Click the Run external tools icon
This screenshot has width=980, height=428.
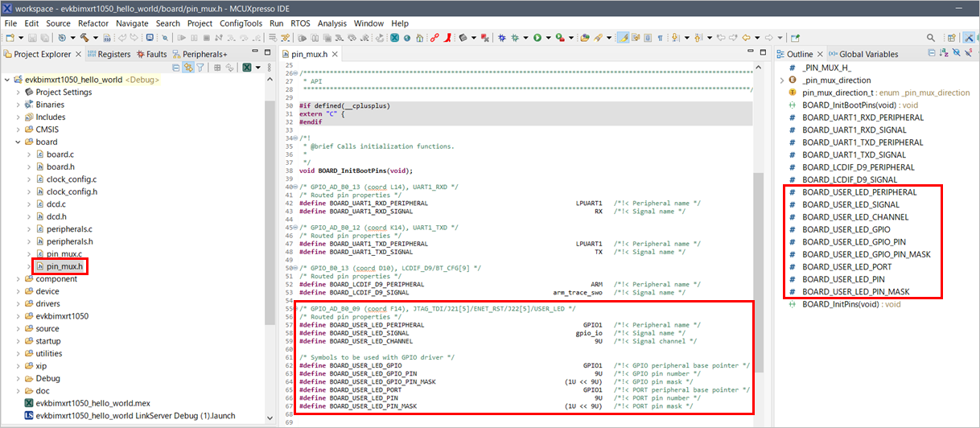[x=558, y=37]
